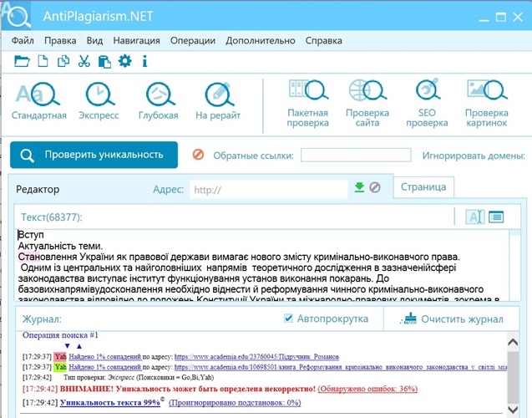The width and height of the screenshot is (532, 418).
Task: Switch to the Страница tab
Action: pyautogui.click(x=423, y=187)
